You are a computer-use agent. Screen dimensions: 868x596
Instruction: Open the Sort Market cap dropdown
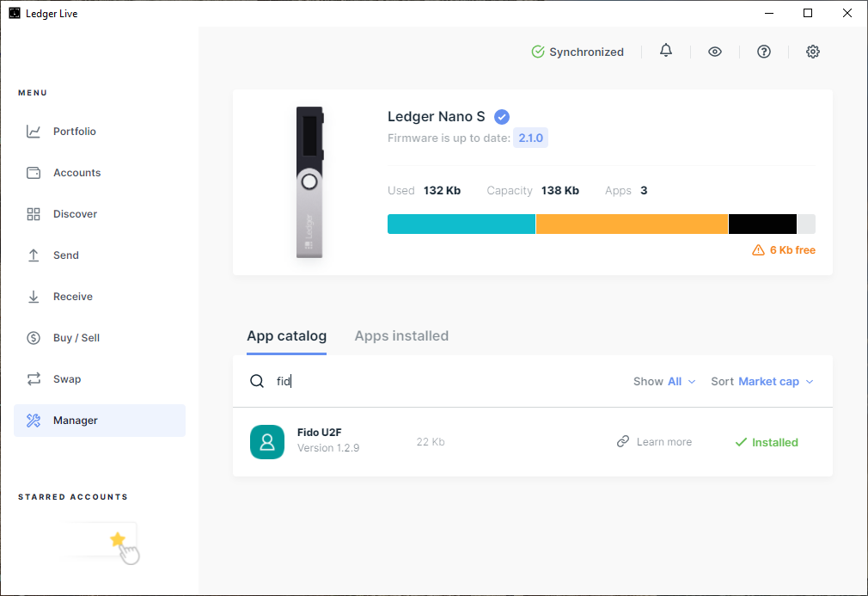pos(762,382)
